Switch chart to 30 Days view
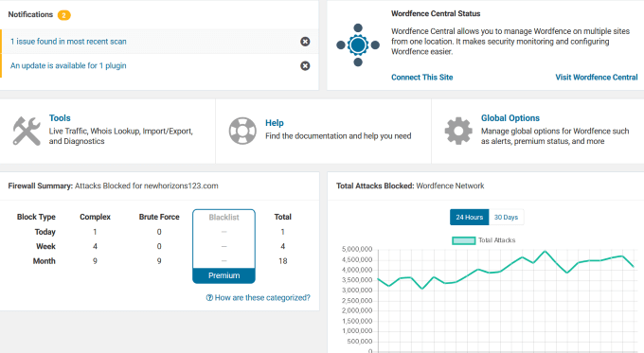This screenshot has height=353, width=644. pos(506,217)
